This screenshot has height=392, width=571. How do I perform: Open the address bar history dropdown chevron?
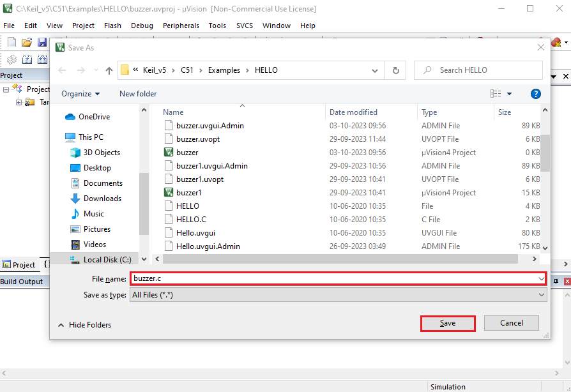pyautogui.click(x=375, y=71)
